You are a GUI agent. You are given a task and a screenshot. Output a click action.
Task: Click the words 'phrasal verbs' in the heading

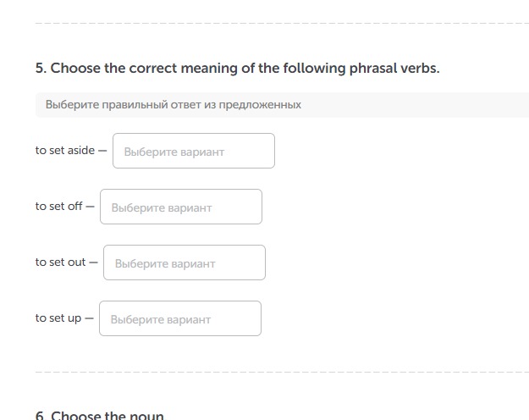(x=394, y=68)
